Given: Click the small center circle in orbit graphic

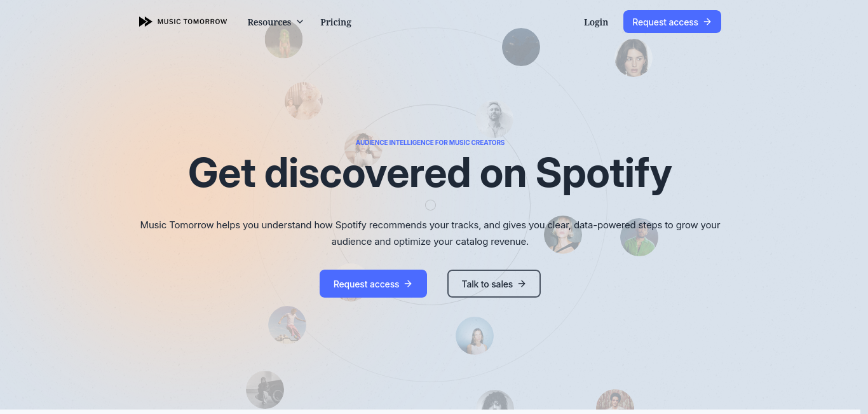Looking at the screenshot, I should pos(430,205).
